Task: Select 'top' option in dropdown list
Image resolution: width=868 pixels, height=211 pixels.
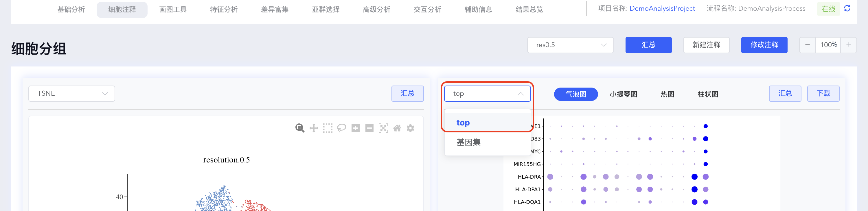Action: (488, 123)
